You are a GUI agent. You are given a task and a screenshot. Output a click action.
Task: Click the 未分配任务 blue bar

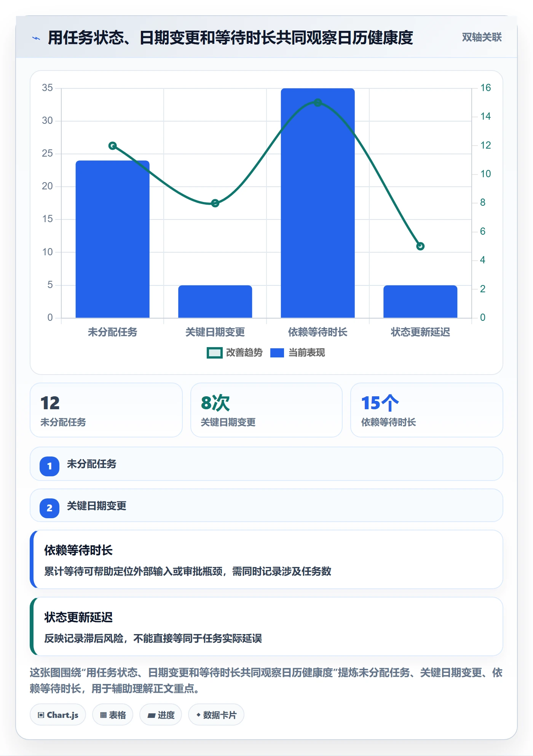(x=112, y=239)
